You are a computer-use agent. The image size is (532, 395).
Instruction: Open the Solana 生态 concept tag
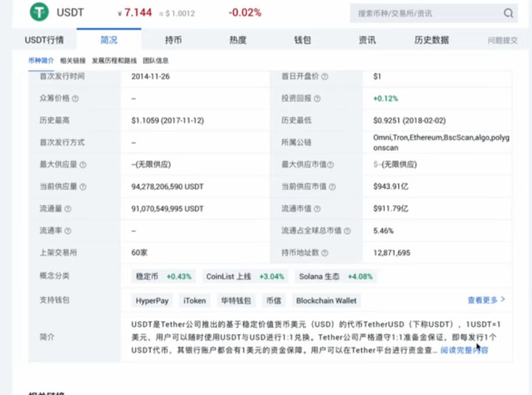(336, 276)
